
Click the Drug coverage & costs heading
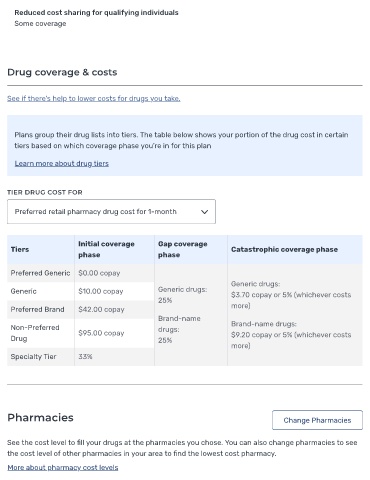click(x=62, y=72)
